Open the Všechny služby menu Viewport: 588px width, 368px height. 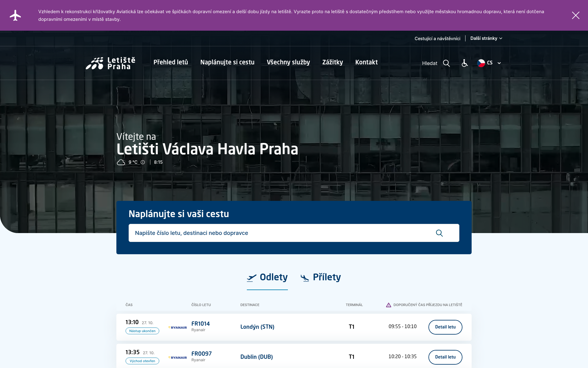pyautogui.click(x=288, y=62)
